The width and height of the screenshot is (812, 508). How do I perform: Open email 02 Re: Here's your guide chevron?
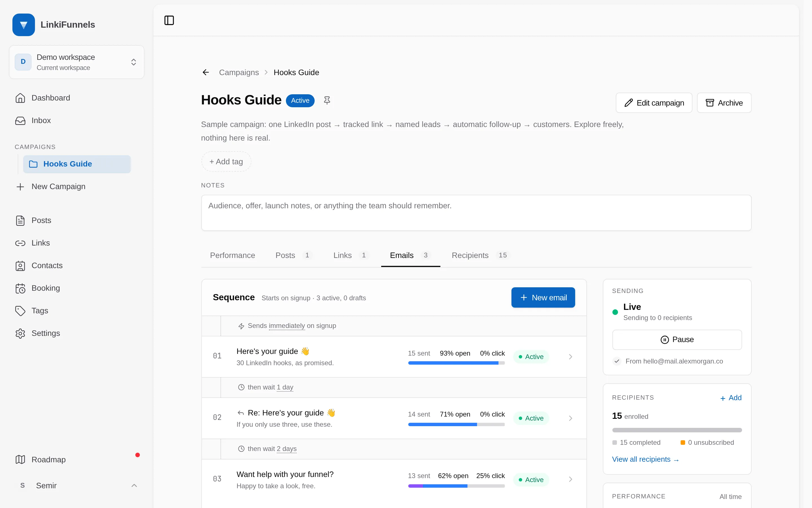[x=570, y=418]
